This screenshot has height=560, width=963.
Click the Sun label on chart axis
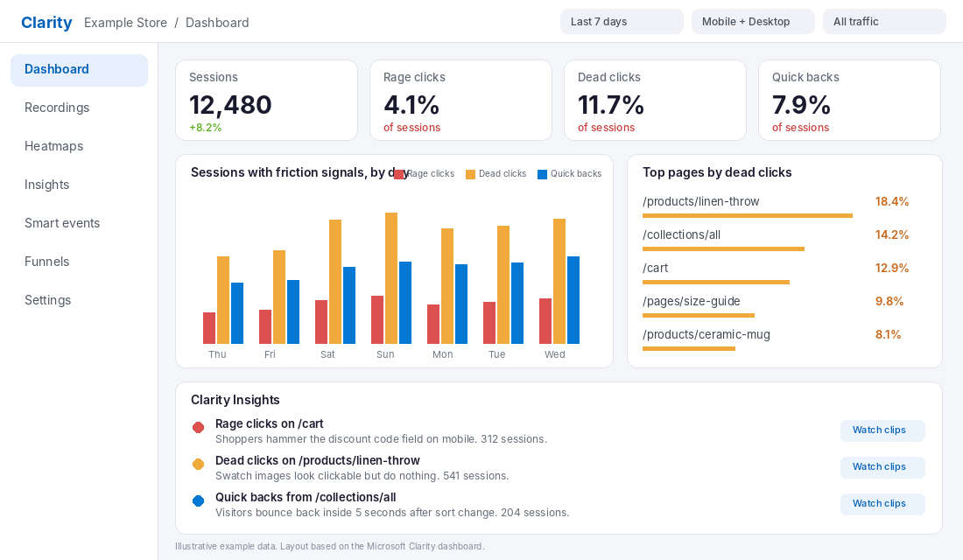386,354
